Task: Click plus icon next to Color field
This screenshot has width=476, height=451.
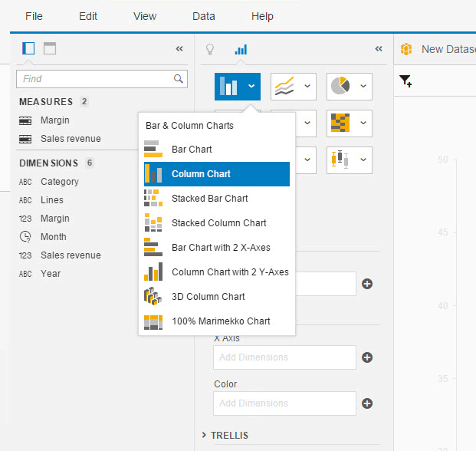Action: click(x=367, y=403)
